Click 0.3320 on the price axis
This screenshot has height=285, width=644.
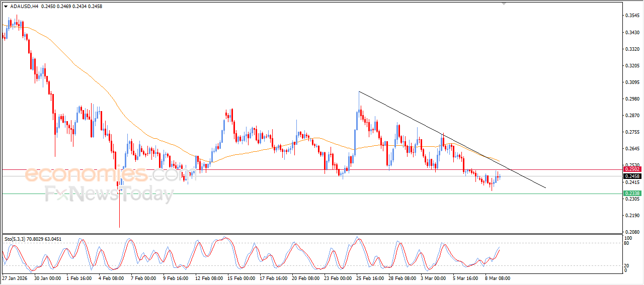(x=632, y=49)
